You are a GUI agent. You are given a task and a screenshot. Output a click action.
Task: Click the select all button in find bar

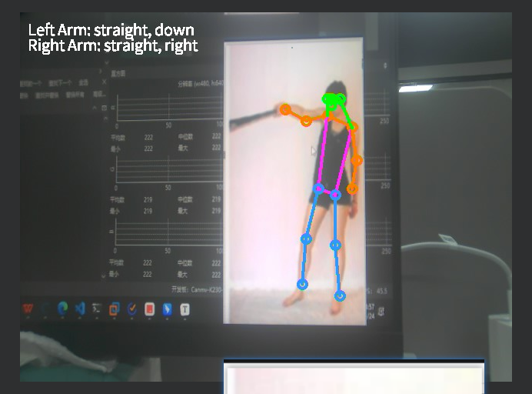pos(83,82)
